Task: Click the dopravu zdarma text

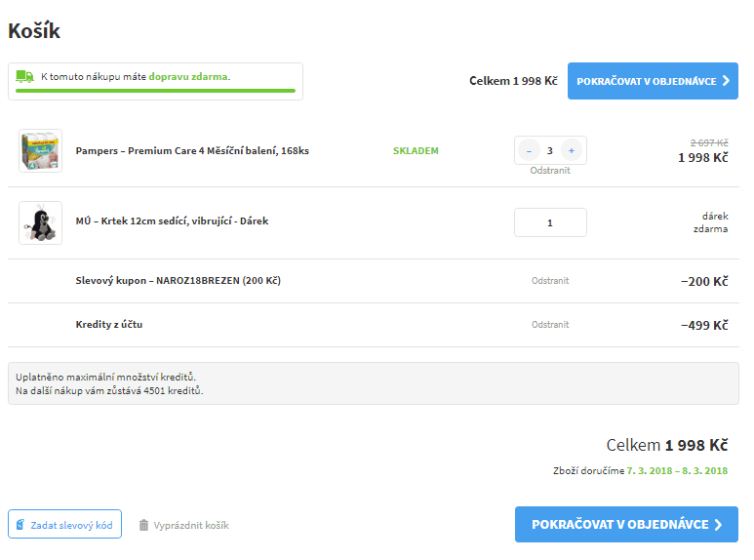Action: tap(189, 75)
